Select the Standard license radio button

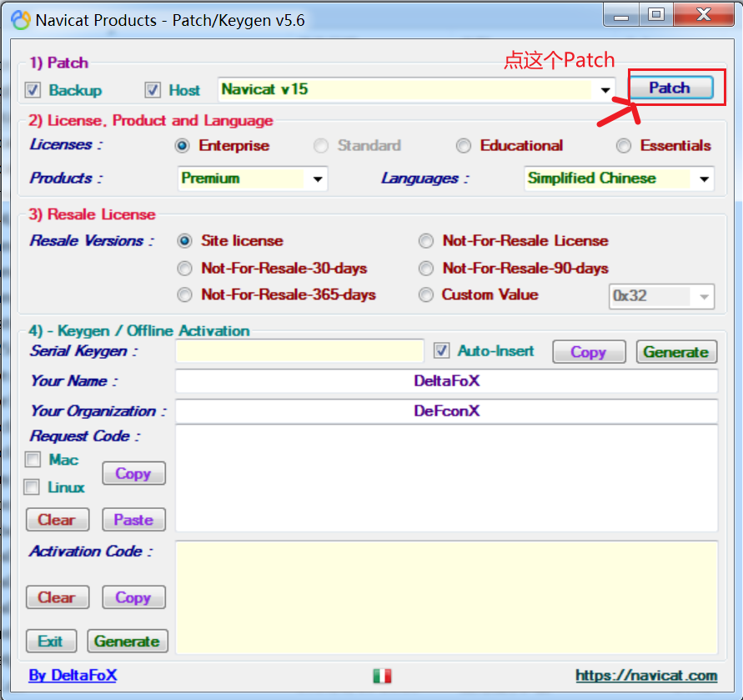321,146
